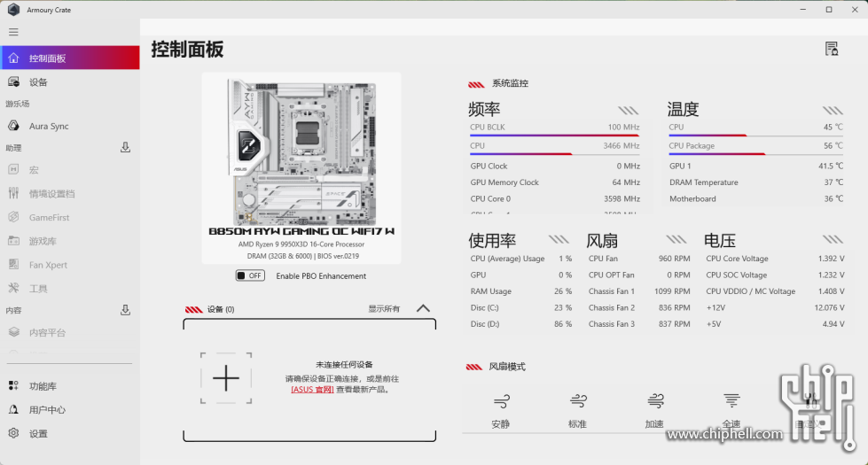Image resolution: width=868 pixels, height=465 pixels.
Task: Click 显示所有 to show all devices
Action: click(384, 308)
